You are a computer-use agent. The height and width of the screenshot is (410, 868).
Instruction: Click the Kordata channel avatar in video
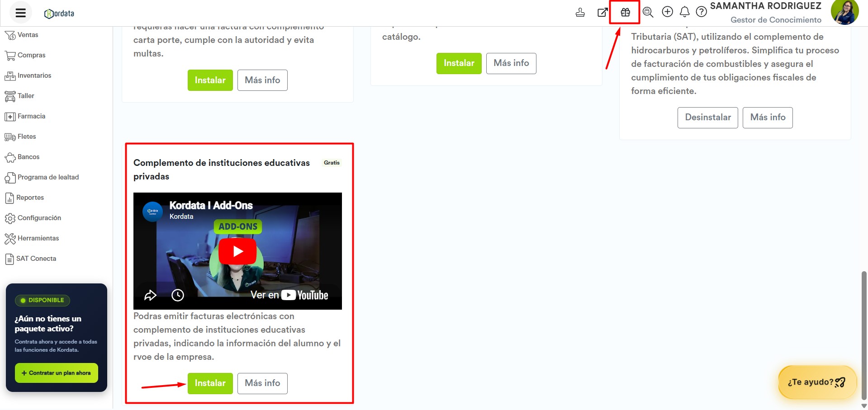pos(152,211)
